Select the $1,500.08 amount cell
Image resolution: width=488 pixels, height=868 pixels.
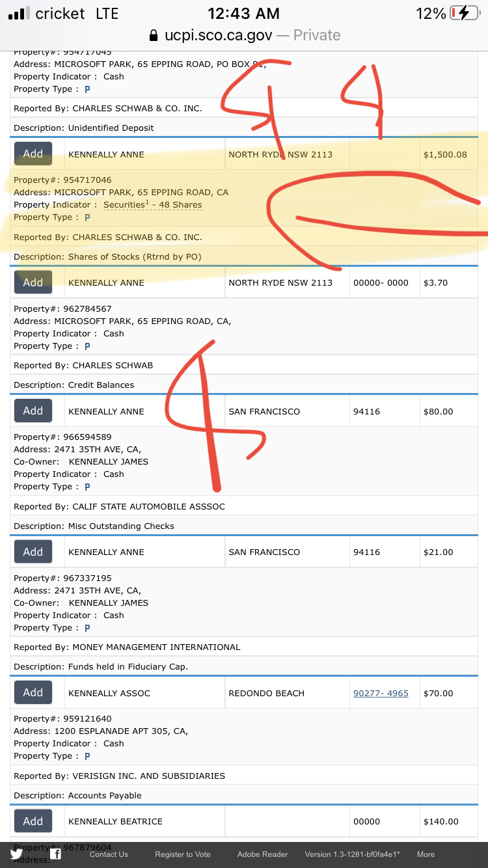(x=448, y=154)
